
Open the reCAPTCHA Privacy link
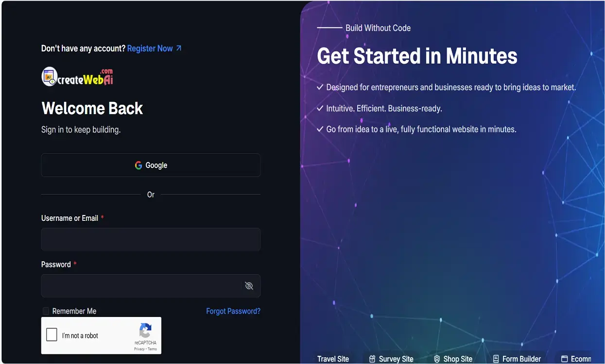(139, 349)
